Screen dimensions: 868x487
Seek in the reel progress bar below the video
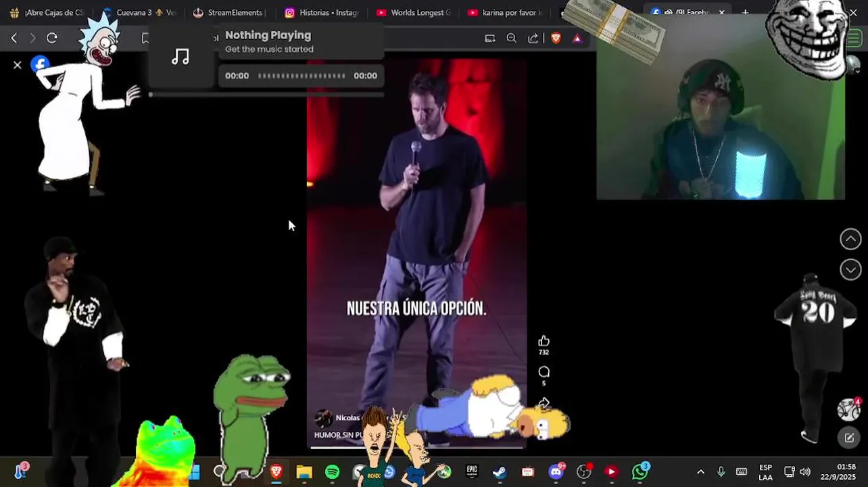(x=416, y=447)
